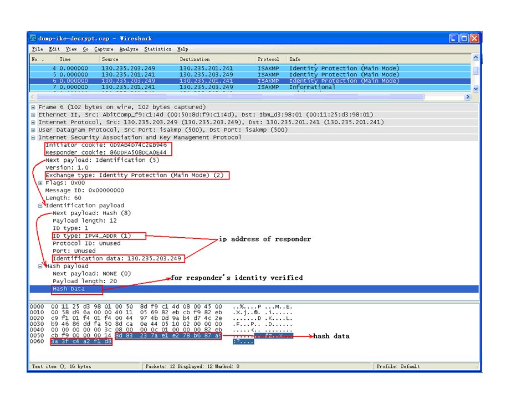Open the Go menu

tap(85, 49)
